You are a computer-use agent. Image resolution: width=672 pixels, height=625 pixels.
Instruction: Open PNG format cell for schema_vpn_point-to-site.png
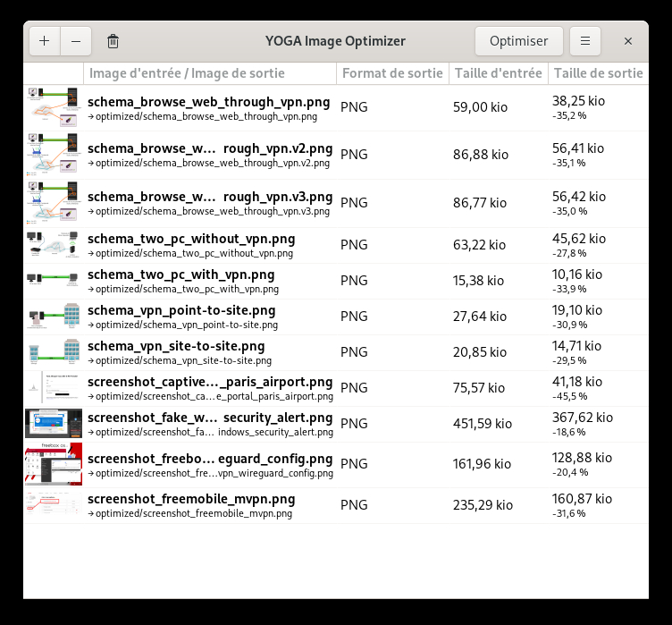(x=354, y=317)
